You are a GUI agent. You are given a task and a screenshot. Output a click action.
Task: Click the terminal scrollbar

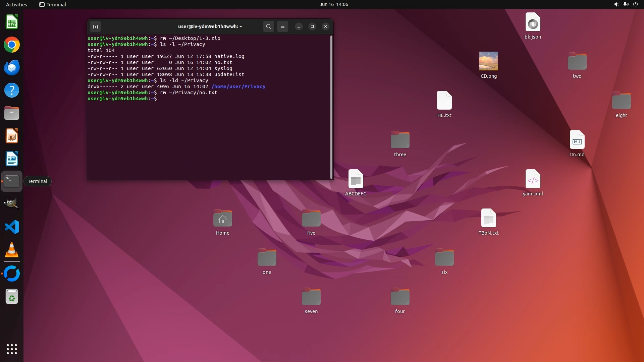point(331,107)
